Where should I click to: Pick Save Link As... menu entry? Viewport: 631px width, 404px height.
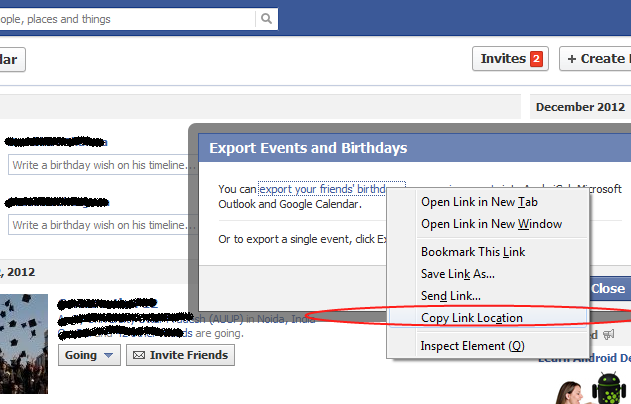[x=457, y=273]
